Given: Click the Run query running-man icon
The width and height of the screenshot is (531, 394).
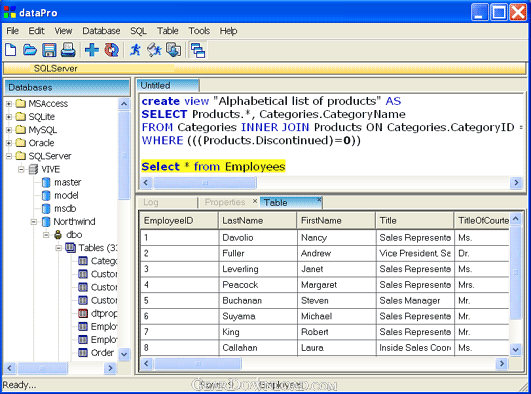Looking at the screenshot, I should [135, 50].
